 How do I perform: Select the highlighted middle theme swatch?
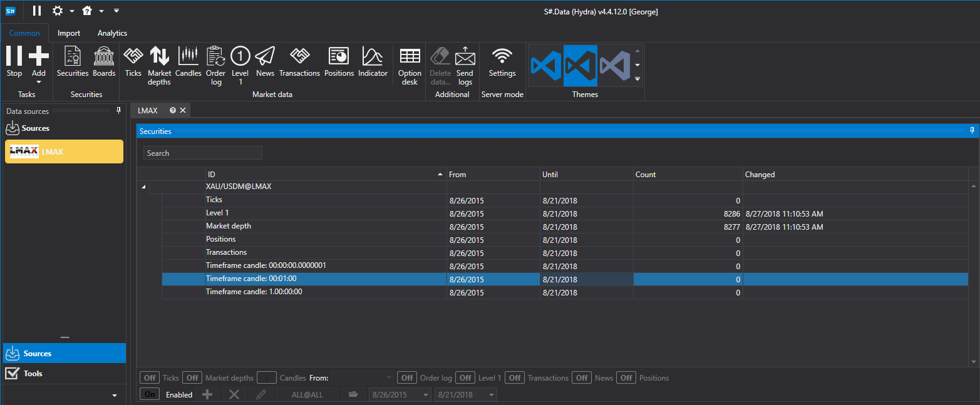tap(580, 66)
